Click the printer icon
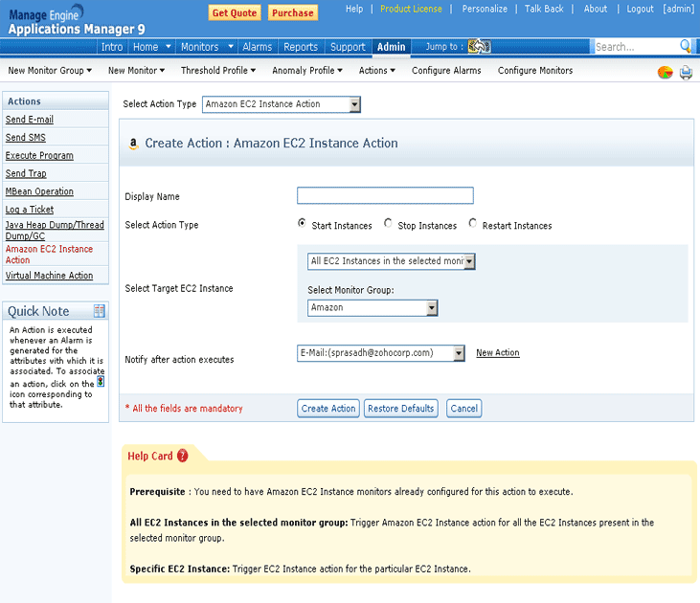Image resolution: width=700 pixels, height=603 pixels. click(x=686, y=73)
